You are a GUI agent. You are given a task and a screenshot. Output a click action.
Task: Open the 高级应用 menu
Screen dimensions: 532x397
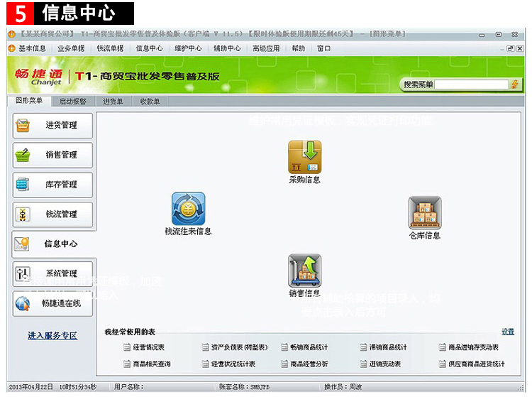point(266,48)
